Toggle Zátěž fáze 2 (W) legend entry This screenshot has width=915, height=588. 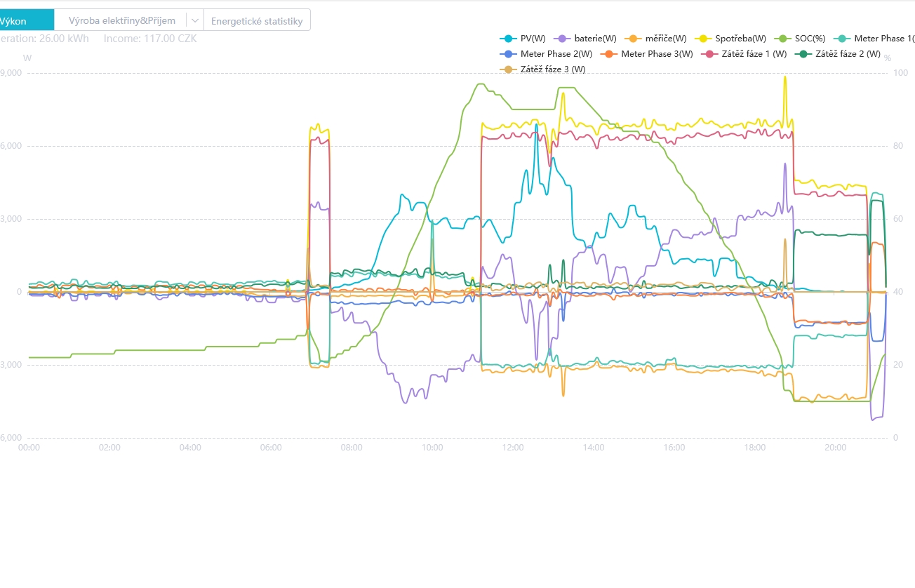point(838,54)
